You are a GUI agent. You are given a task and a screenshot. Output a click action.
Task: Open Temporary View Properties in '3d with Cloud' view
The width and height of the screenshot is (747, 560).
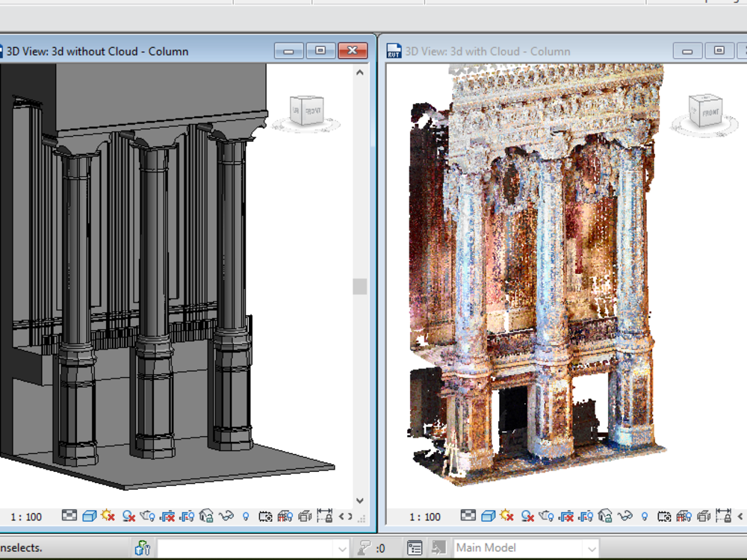pos(664,517)
